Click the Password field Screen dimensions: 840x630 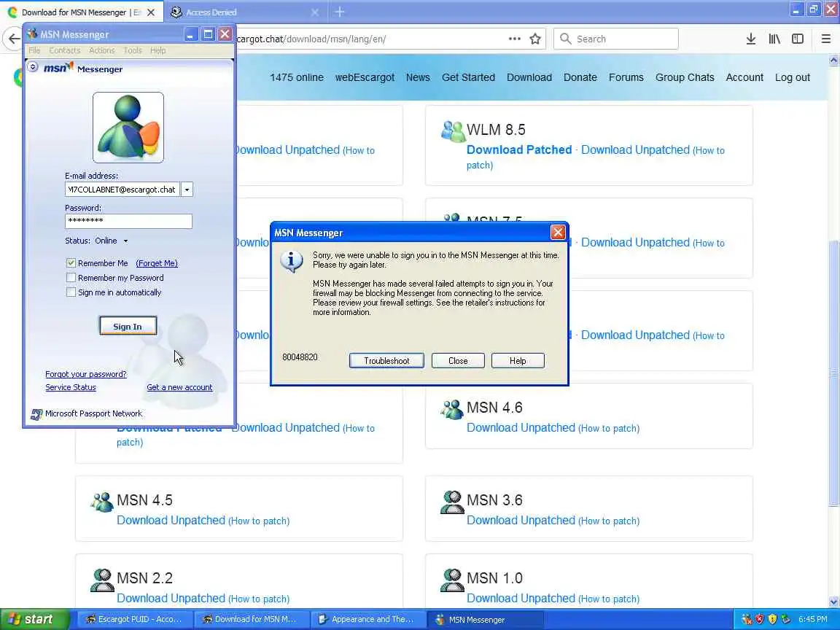128,221
